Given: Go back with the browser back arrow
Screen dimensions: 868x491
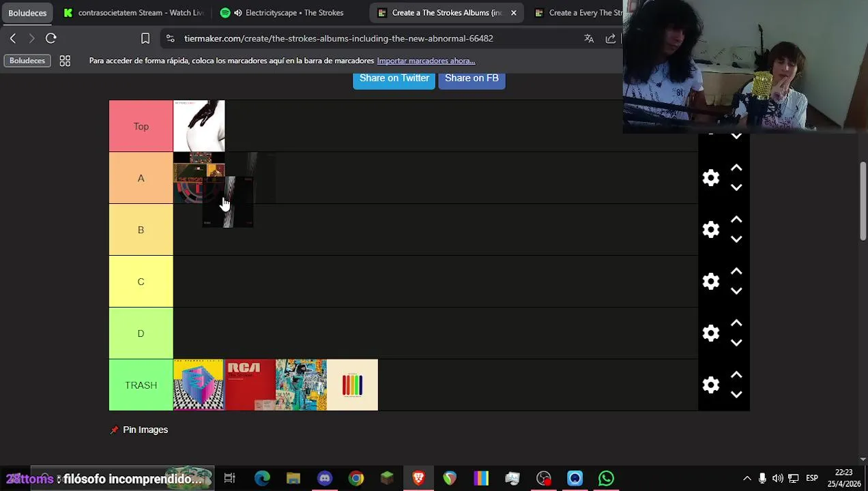Looking at the screenshot, I should [13, 38].
